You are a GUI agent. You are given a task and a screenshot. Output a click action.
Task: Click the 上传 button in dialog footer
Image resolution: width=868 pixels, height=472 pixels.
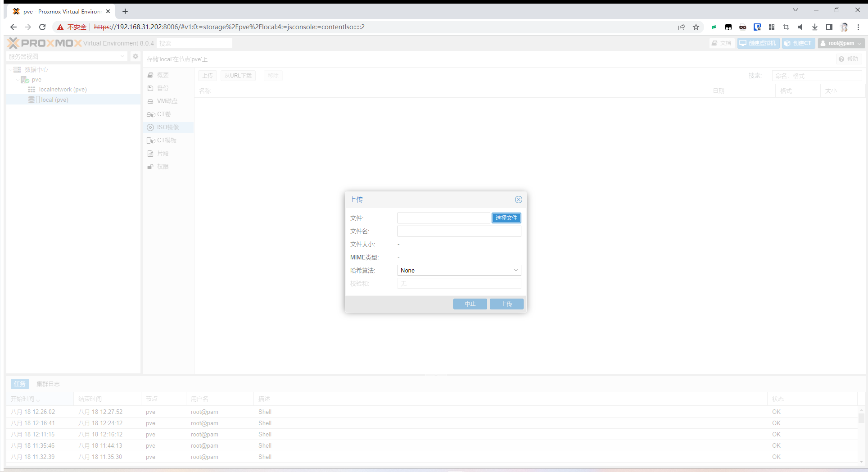click(x=506, y=304)
